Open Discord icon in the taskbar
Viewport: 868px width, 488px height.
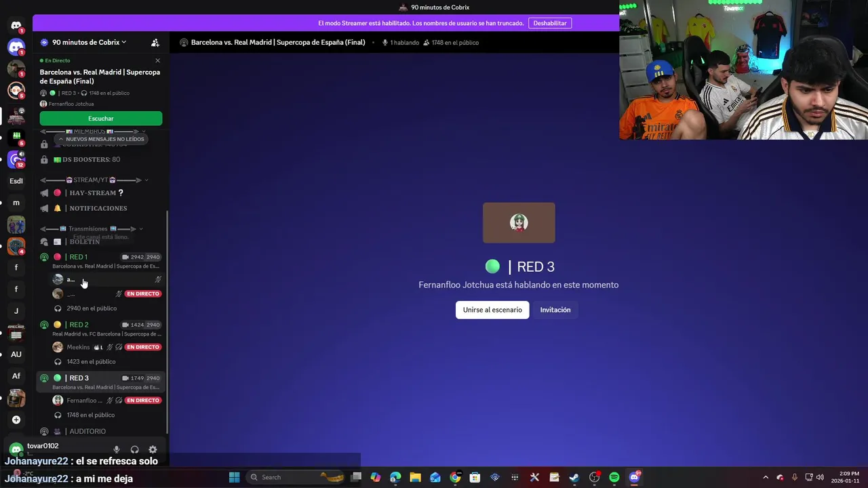pos(634,477)
